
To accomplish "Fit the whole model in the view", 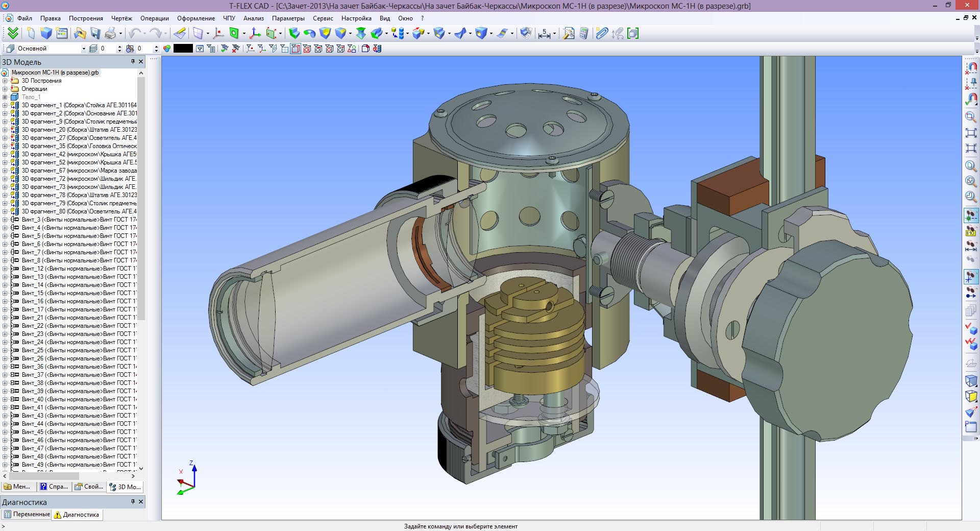I will tap(971, 132).
